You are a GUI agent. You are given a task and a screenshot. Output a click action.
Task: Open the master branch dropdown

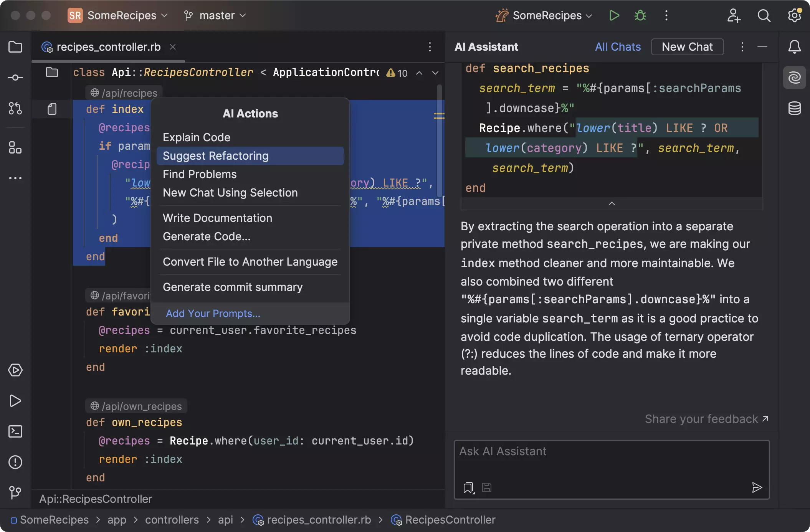pos(217,15)
